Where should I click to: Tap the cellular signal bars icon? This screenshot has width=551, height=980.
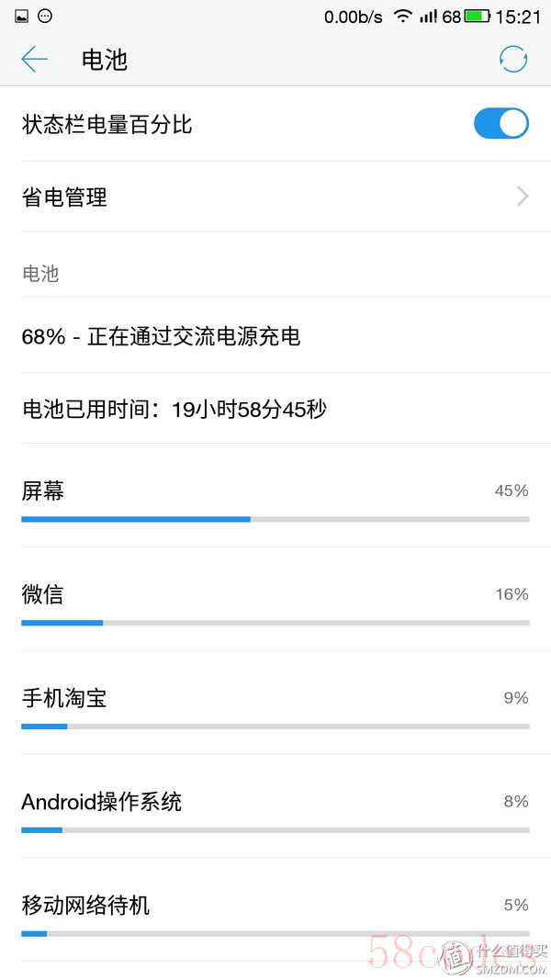[428, 17]
